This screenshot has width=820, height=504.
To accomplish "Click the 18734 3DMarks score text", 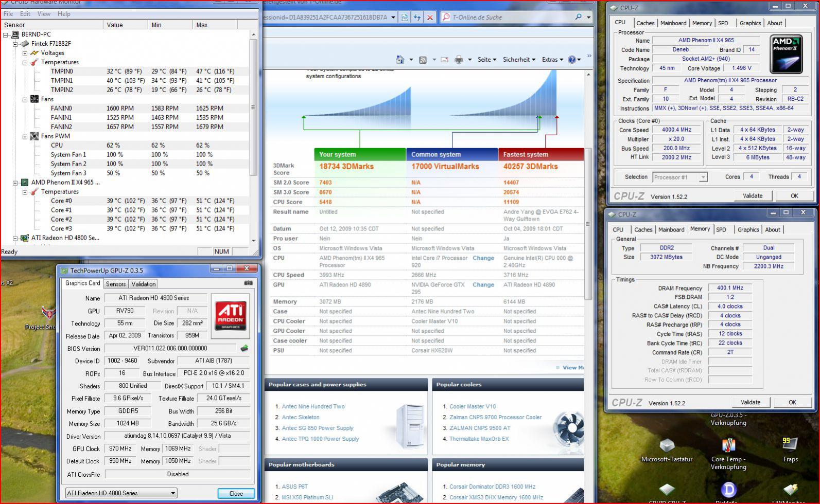I will pyautogui.click(x=346, y=167).
